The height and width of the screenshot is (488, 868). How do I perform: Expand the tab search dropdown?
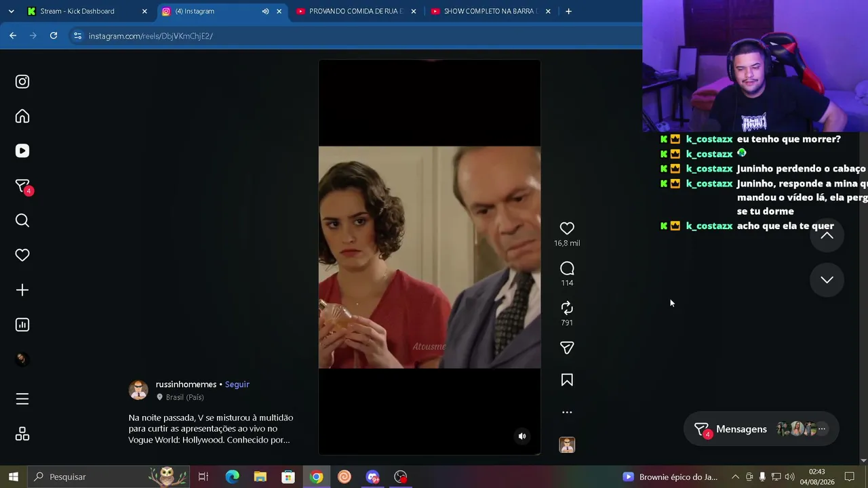[12, 11]
